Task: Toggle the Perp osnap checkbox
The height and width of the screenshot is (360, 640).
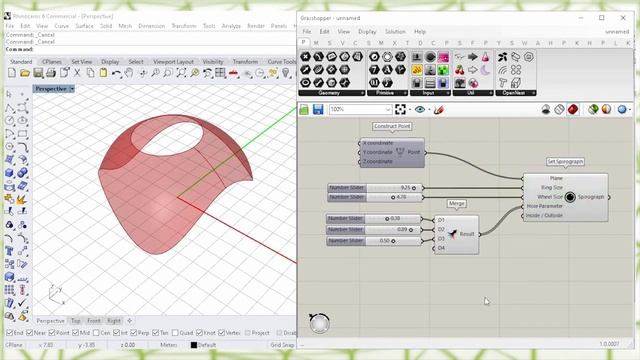Action: pos(134,333)
